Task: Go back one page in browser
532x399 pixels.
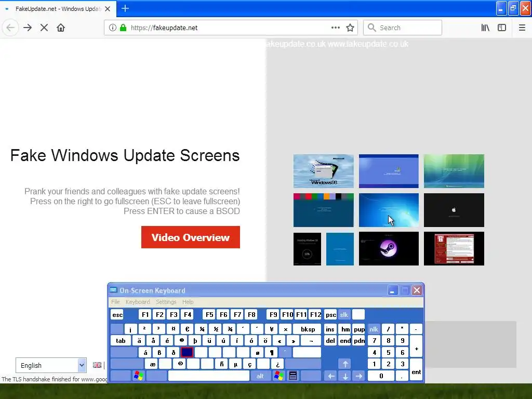Action: click(10, 28)
